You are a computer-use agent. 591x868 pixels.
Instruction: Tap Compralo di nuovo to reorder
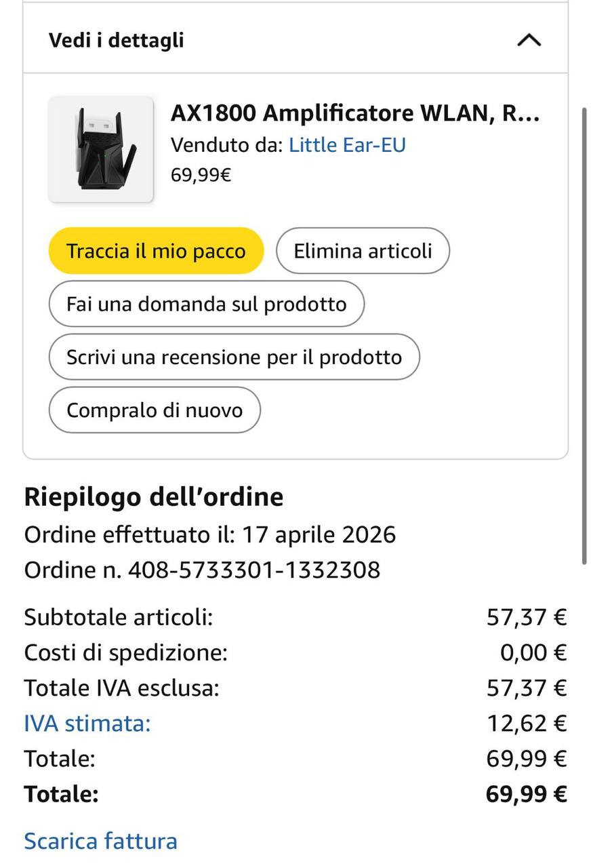point(155,410)
